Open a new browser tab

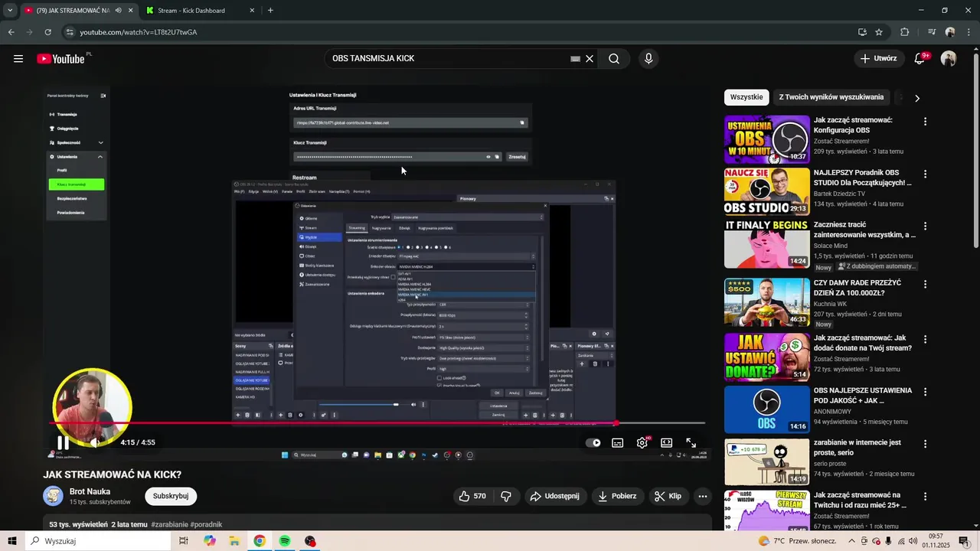[x=270, y=11]
